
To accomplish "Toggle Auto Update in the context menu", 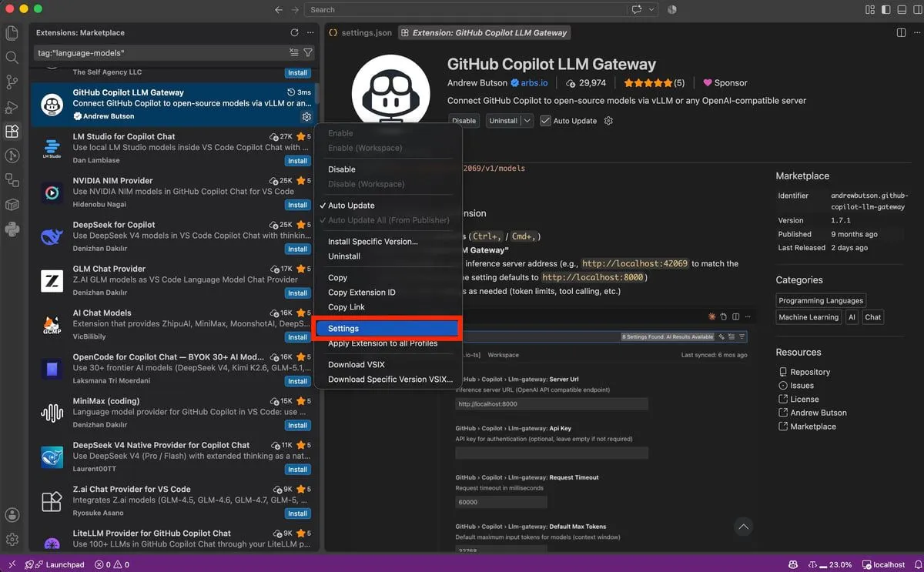I will tap(388, 206).
